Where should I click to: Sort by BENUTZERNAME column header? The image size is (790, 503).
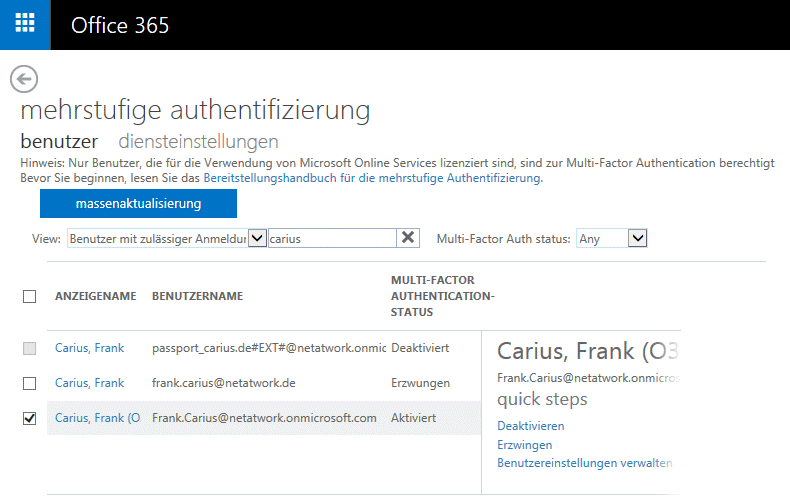click(198, 296)
